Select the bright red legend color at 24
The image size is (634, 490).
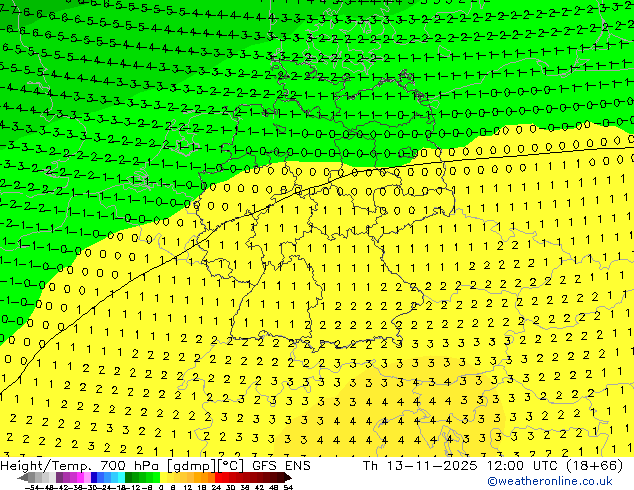coord(218,477)
